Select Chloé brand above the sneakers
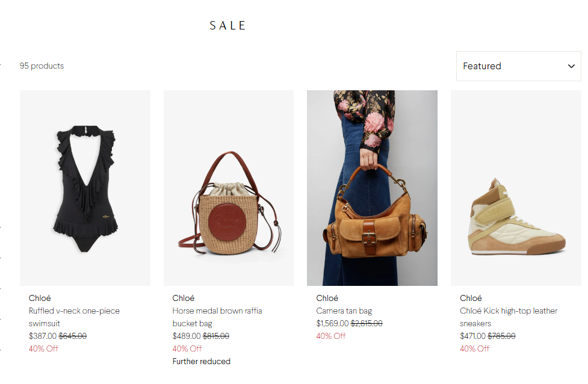The image size is (588, 384). pos(471,298)
